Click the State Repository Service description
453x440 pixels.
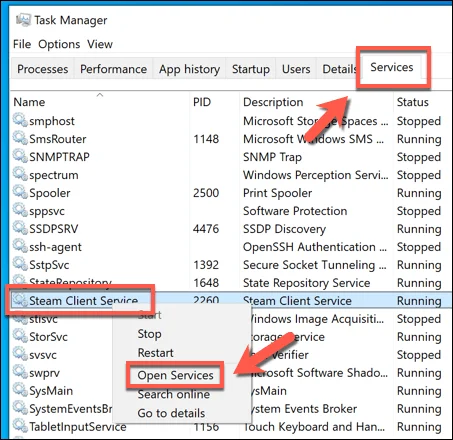(x=306, y=283)
